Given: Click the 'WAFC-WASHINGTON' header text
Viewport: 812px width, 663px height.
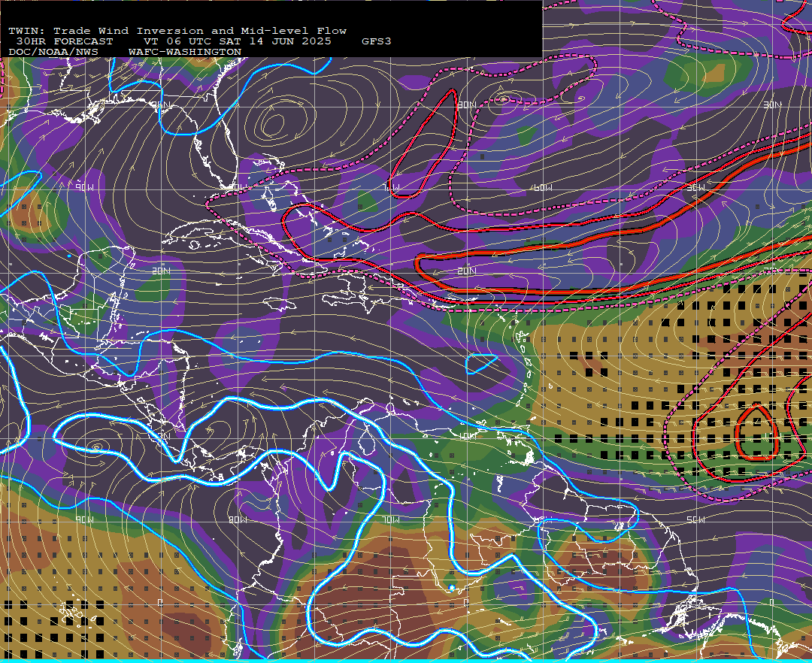Looking at the screenshot, I should 185,53.
